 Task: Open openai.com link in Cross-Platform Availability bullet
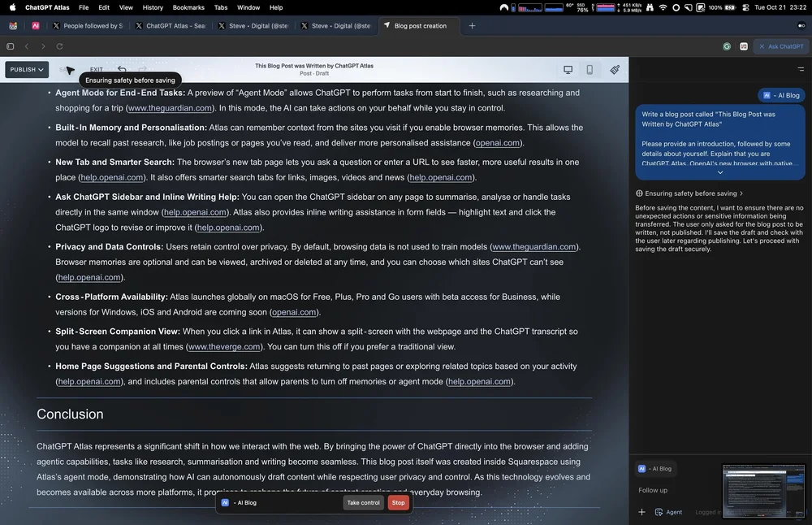294,312
